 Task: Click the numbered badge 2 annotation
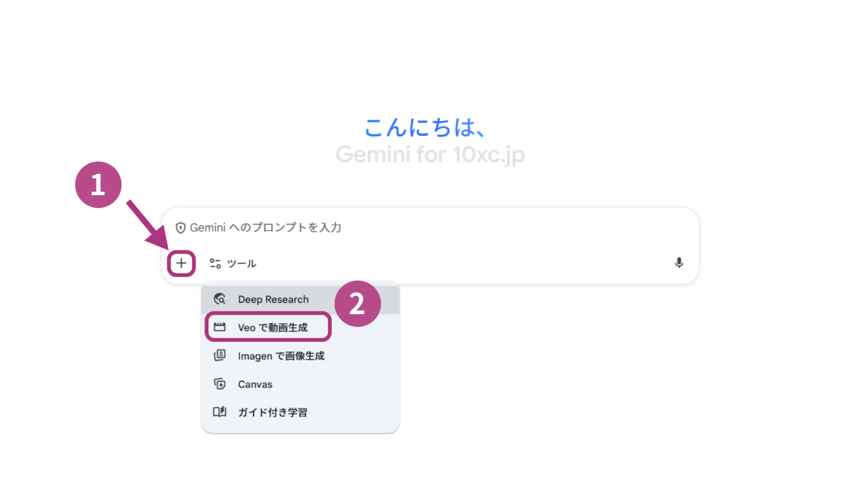point(358,303)
